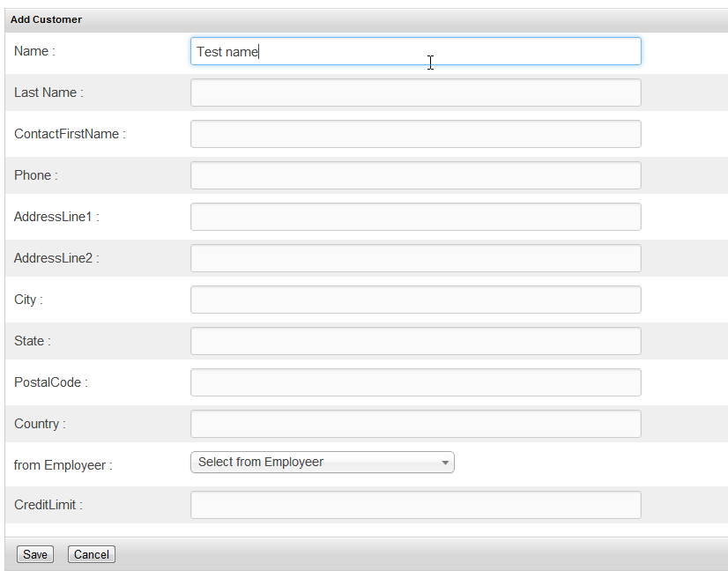
Task: Click the Country text field
Action: (x=415, y=424)
